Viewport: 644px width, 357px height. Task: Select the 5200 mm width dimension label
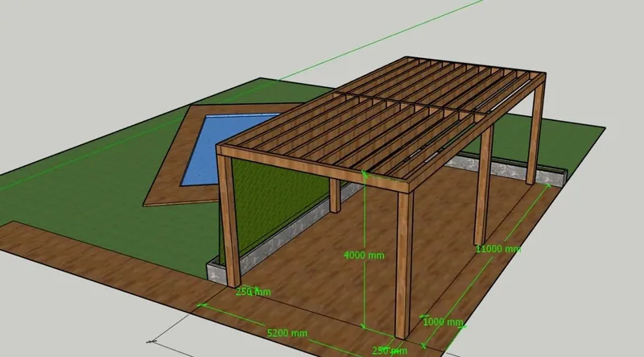[287, 333]
